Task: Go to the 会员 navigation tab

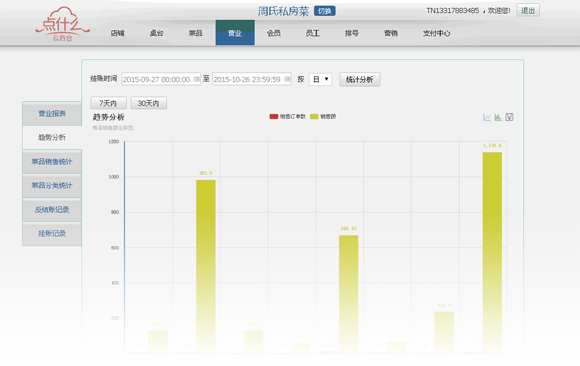Action: pyautogui.click(x=274, y=33)
